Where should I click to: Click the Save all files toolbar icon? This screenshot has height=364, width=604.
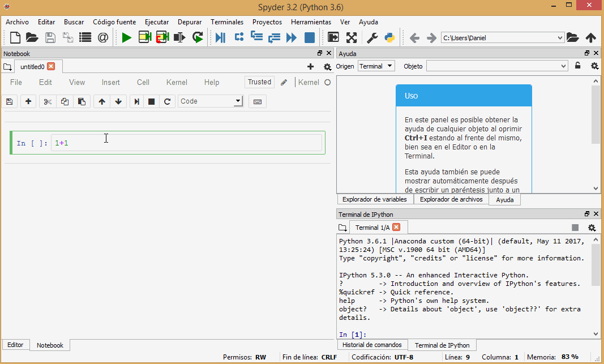[68, 37]
